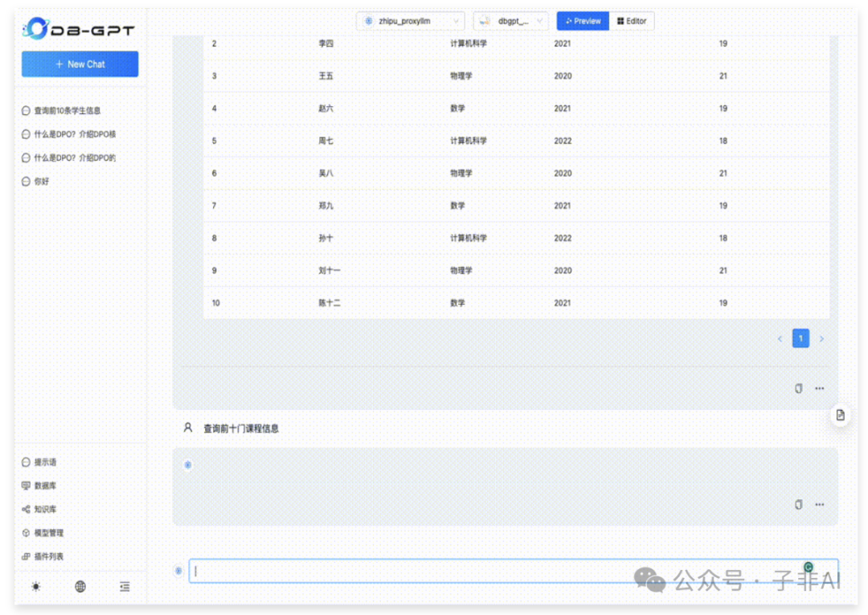This screenshot has height=615, width=868.
Task: Click the next page arrow of the pagination
Action: (821, 338)
